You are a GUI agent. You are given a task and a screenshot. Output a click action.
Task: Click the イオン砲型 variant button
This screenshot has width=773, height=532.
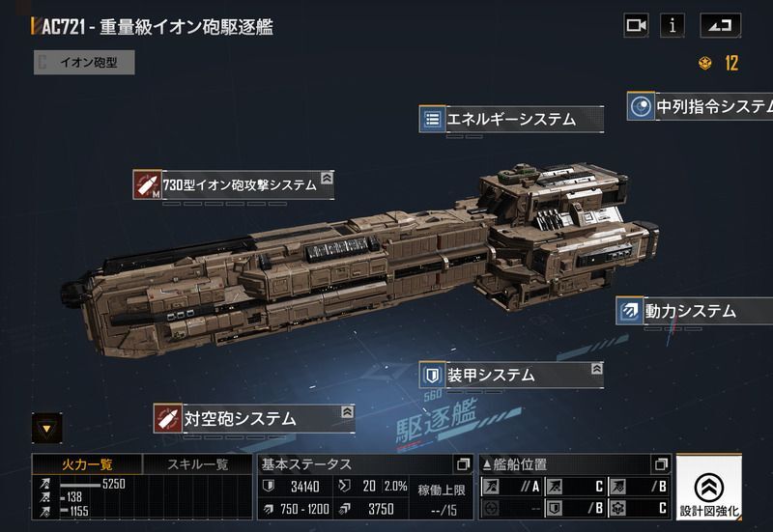coord(84,63)
